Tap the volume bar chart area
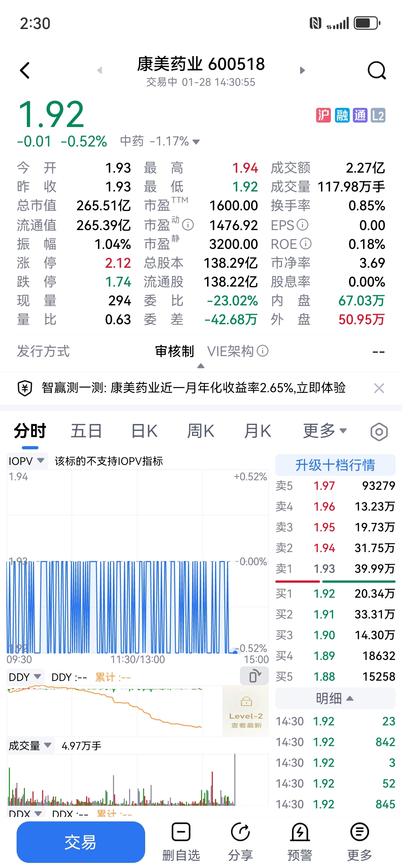Image resolution: width=402 pixels, height=868 pixels. (x=138, y=780)
